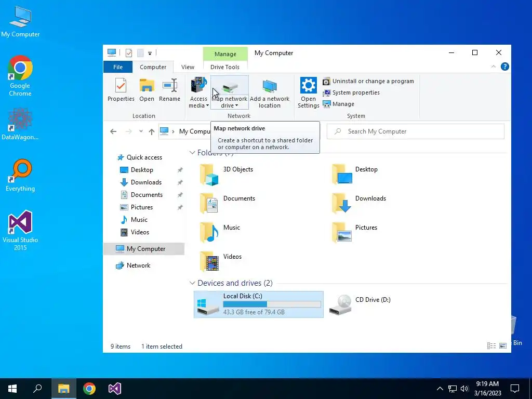Select the Music folder in Folders group
This screenshot has height=399, width=532.
coord(220,233)
